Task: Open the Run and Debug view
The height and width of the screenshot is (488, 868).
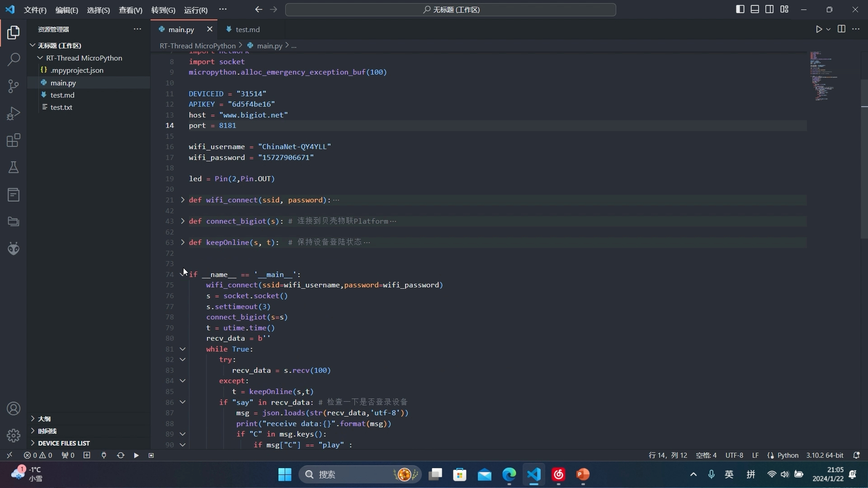Action: coord(14,113)
